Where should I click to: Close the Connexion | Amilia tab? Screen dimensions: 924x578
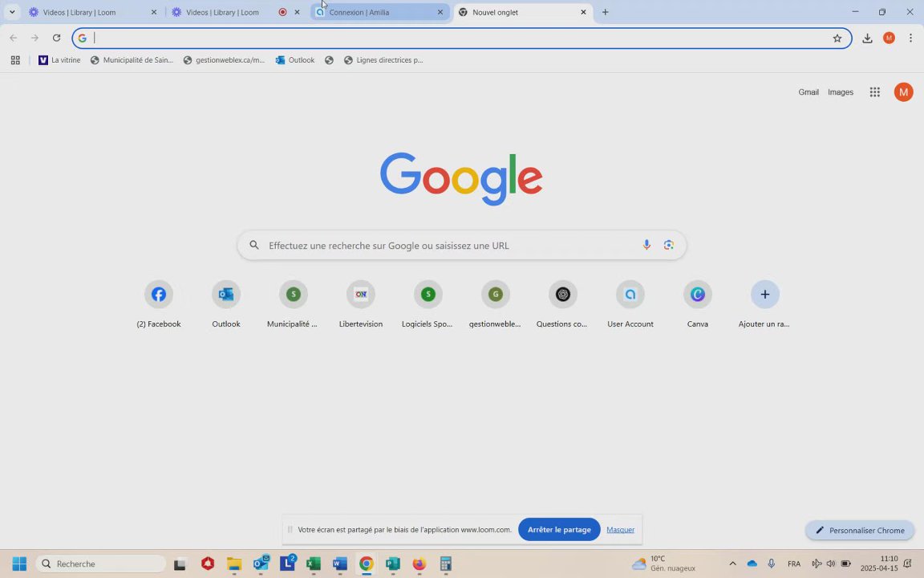click(440, 12)
